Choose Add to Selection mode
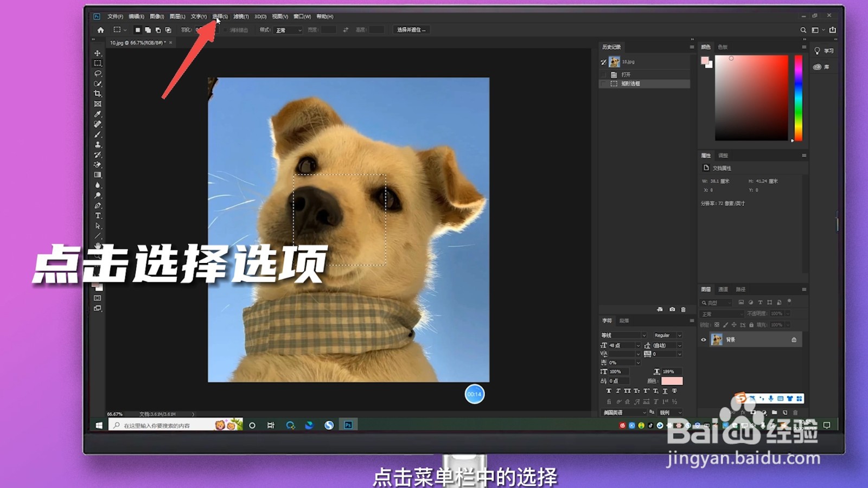The image size is (868, 488). (x=148, y=30)
